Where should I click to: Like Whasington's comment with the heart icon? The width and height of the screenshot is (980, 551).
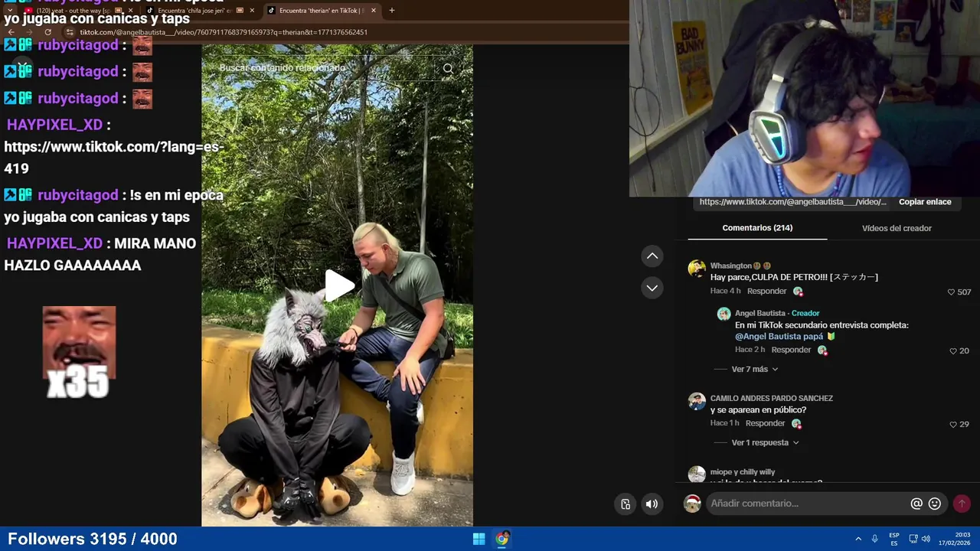click(951, 292)
